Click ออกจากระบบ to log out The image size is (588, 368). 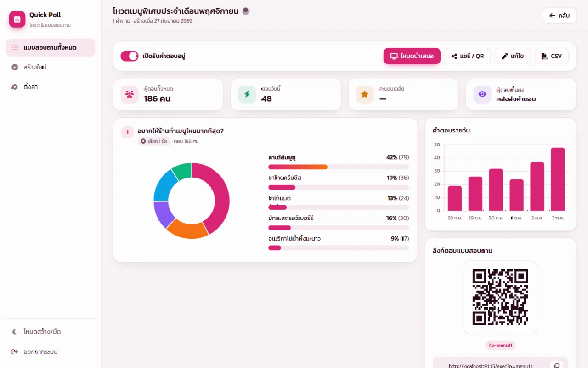pyautogui.click(x=51, y=352)
